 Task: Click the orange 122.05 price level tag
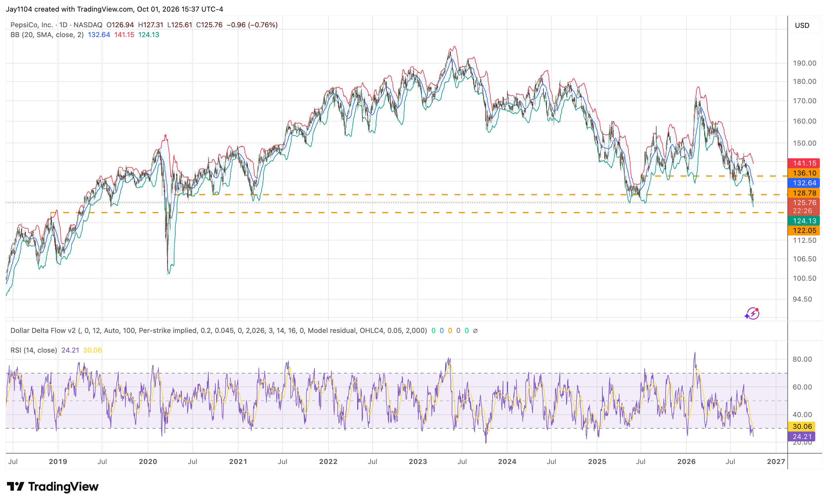click(x=804, y=230)
